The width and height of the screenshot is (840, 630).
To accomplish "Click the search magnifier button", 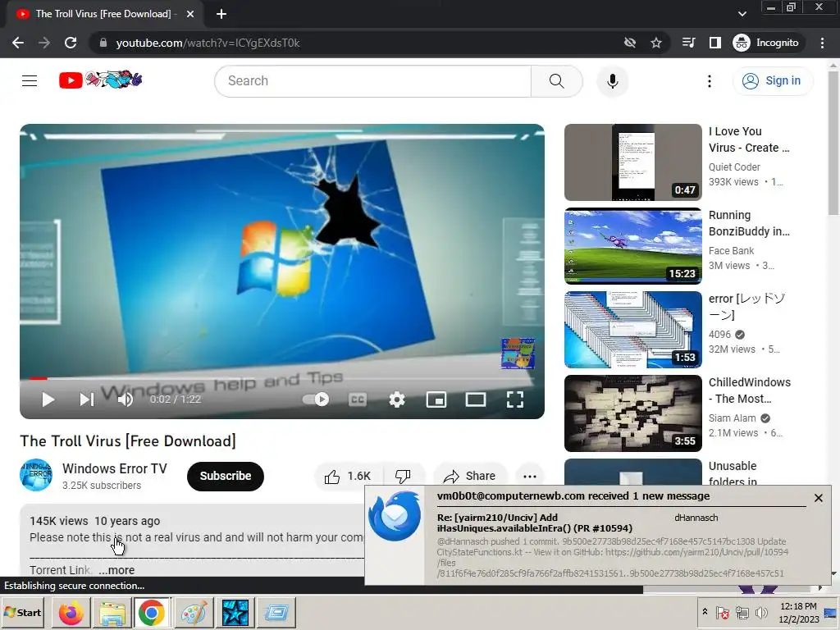I will [557, 81].
